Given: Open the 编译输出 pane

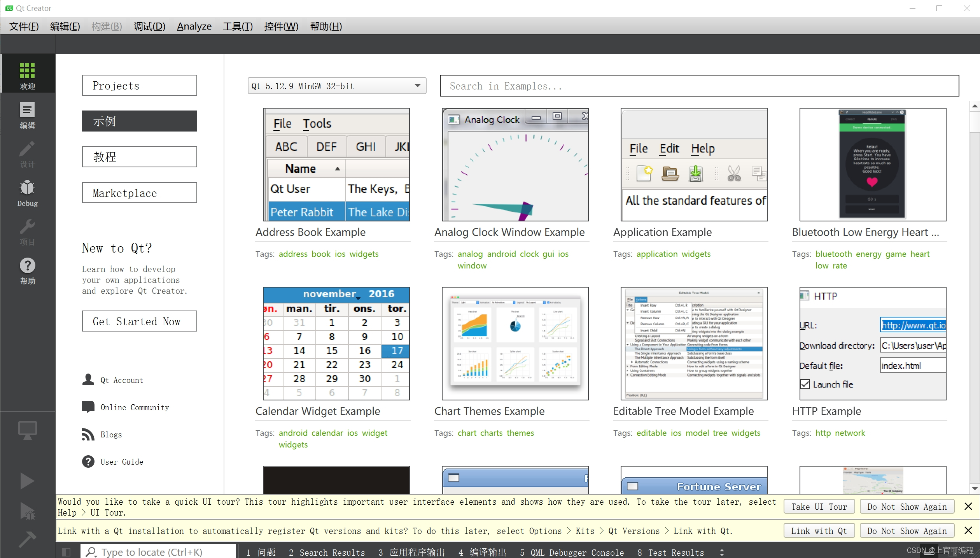Looking at the screenshot, I should pos(482,552).
